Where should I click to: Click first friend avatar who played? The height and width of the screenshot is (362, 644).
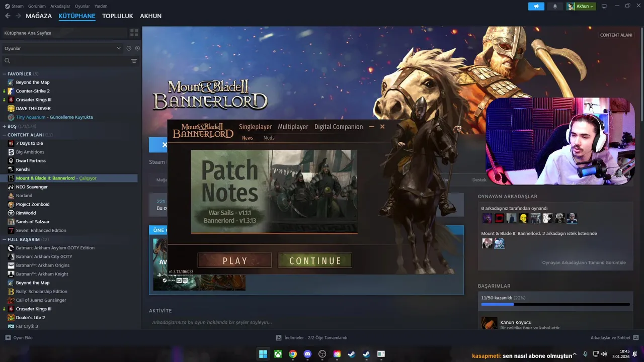click(x=487, y=218)
